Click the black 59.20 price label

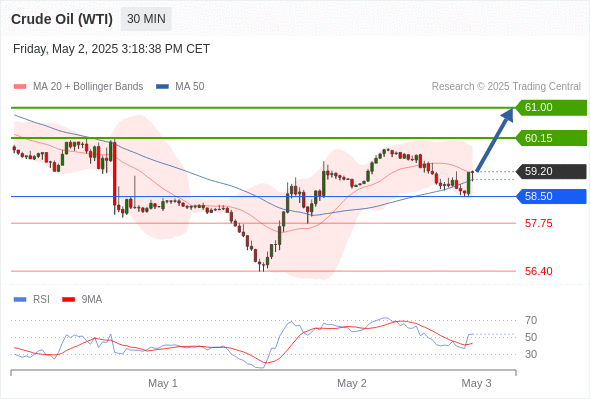pyautogui.click(x=551, y=172)
